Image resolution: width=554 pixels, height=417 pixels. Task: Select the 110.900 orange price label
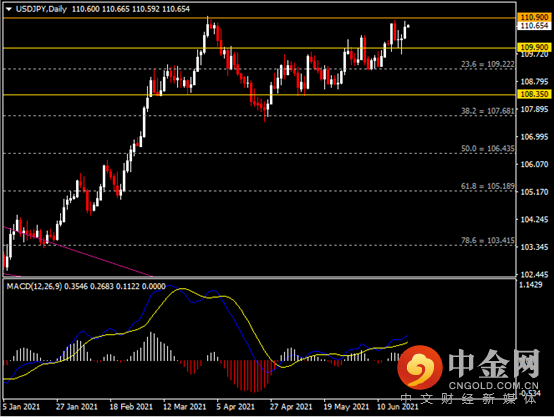tap(534, 17)
